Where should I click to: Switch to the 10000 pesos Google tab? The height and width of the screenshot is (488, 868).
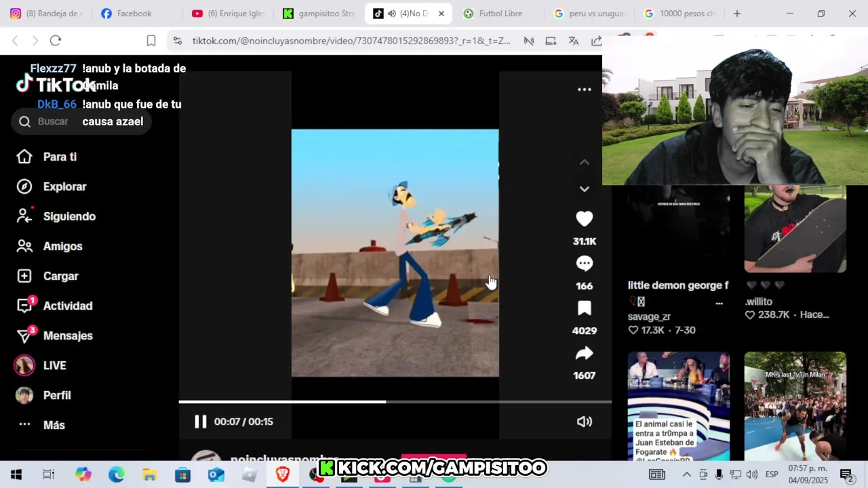[x=679, y=14]
